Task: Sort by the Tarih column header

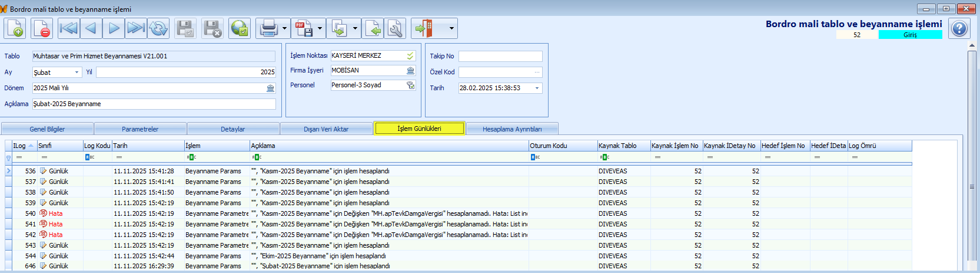Action: click(x=148, y=146)
